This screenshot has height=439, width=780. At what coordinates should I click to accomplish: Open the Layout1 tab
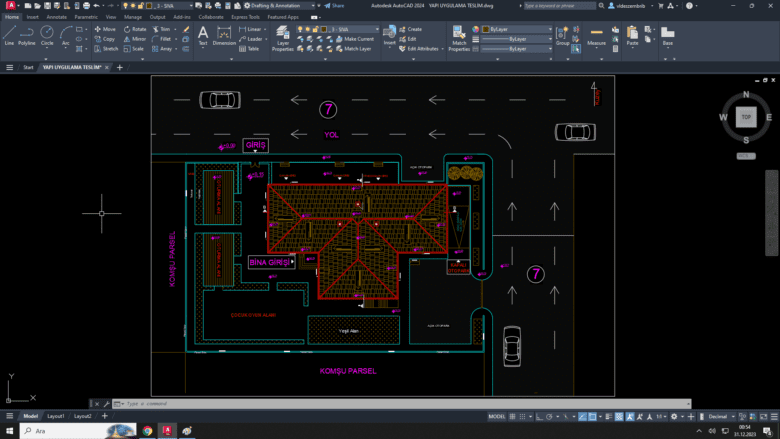56,416
